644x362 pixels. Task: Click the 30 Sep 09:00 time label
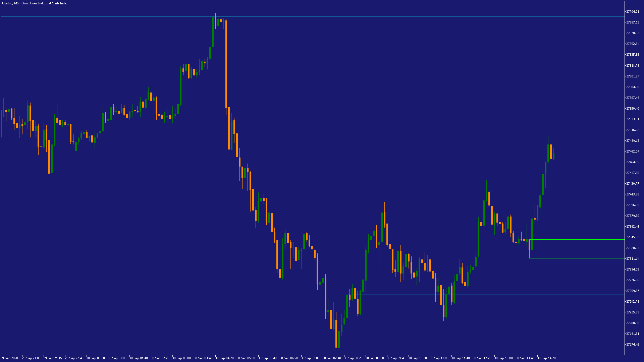coord(375,358)
